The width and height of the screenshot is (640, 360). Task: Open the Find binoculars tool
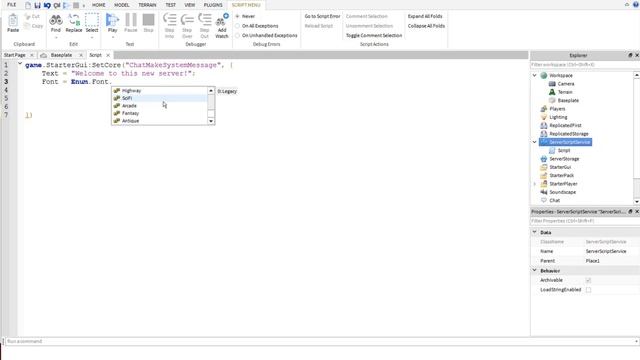pyautogui.click(x=56, y=20)
